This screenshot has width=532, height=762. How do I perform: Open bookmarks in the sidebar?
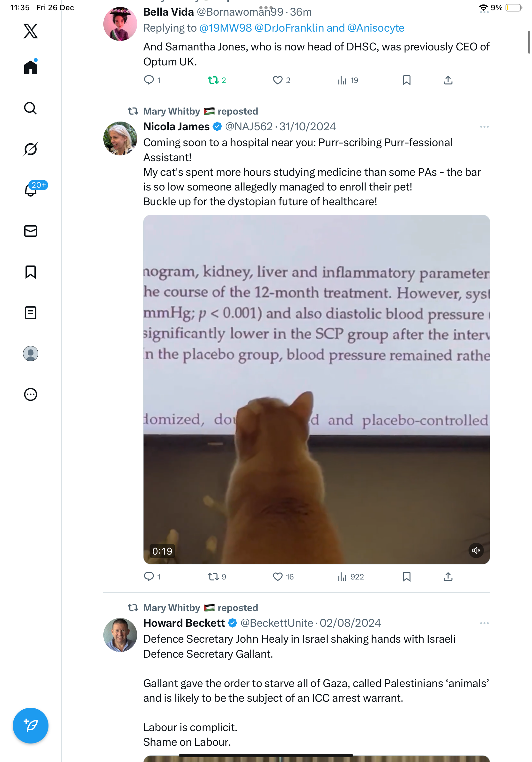click(x=31, y=272)
